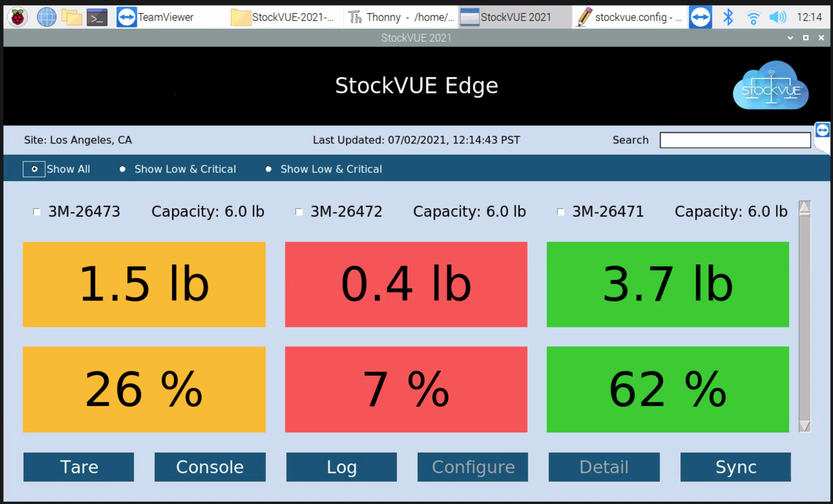Open the Raspberry Pi application menu
The image size is (833, 504).
(17, 17)
